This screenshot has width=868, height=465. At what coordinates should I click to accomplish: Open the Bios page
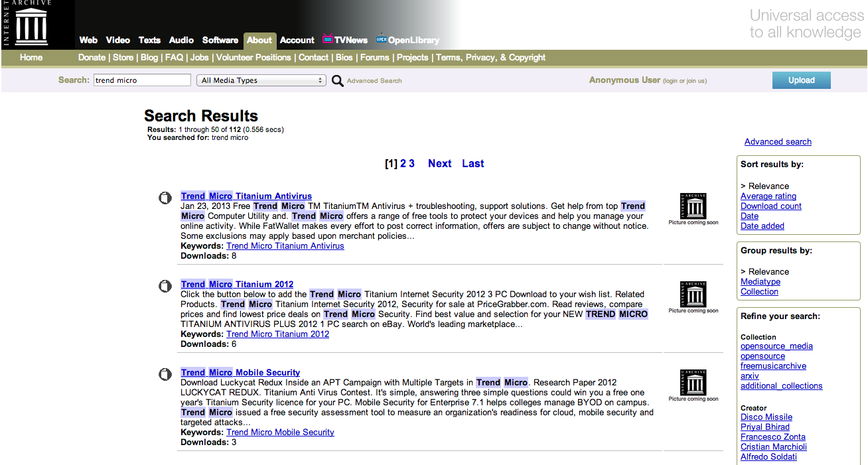tap(344, 58)
